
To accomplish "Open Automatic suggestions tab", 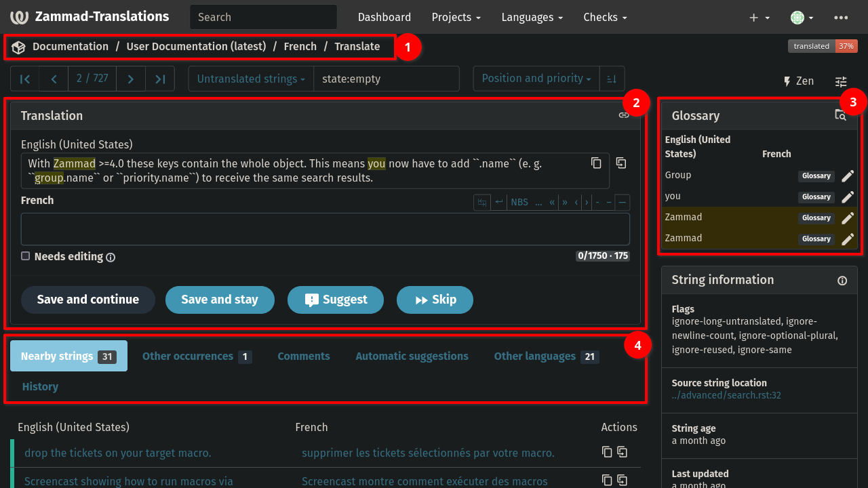I will [x=412, y=356].
